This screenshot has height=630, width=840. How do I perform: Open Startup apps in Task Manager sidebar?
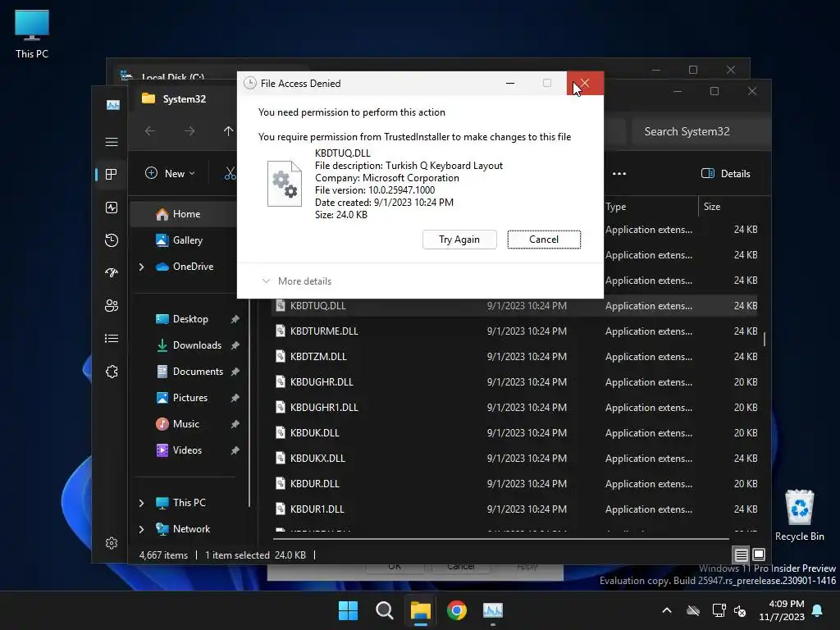tap(112, 273)
